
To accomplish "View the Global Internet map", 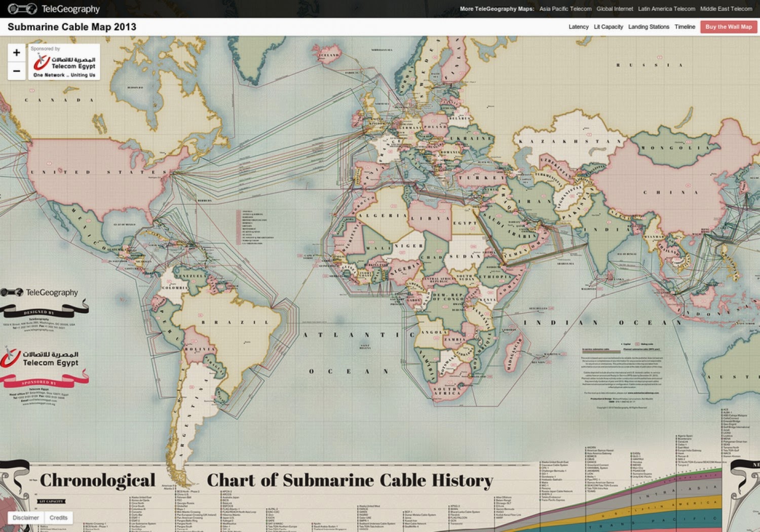I will click(x=616, y=9).
